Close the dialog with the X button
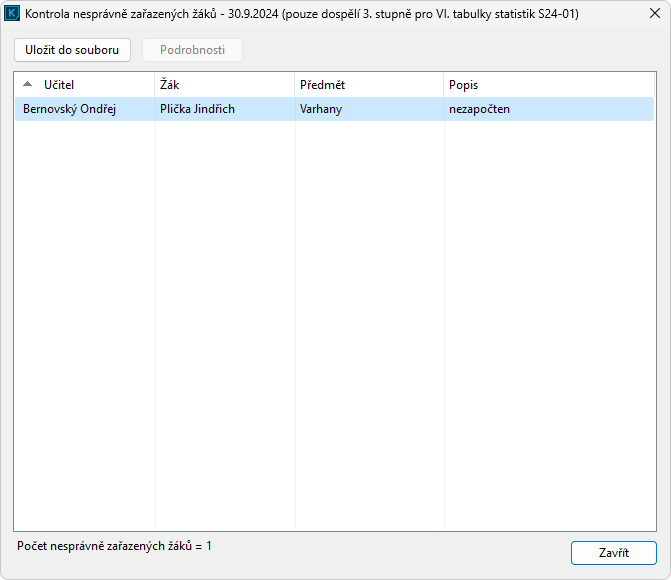Screen dimensions: 671x580 click(654, 15)
